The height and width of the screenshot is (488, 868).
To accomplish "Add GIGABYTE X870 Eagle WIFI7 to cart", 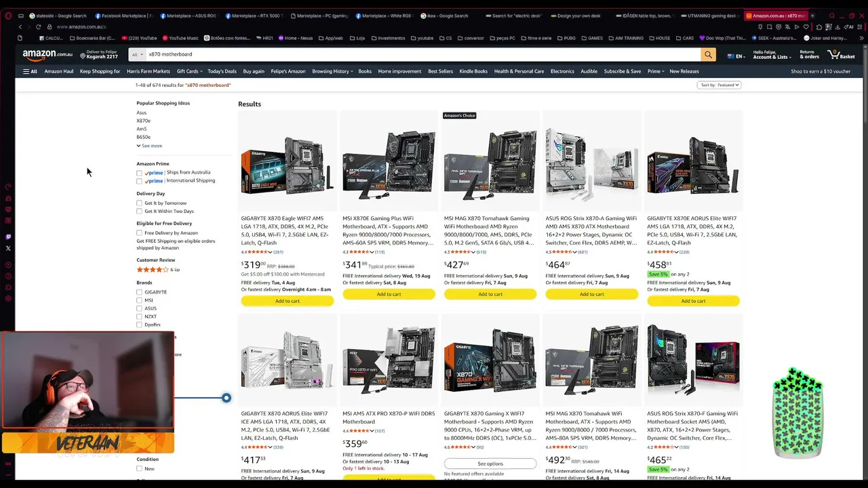I will (x=288, y=301).
